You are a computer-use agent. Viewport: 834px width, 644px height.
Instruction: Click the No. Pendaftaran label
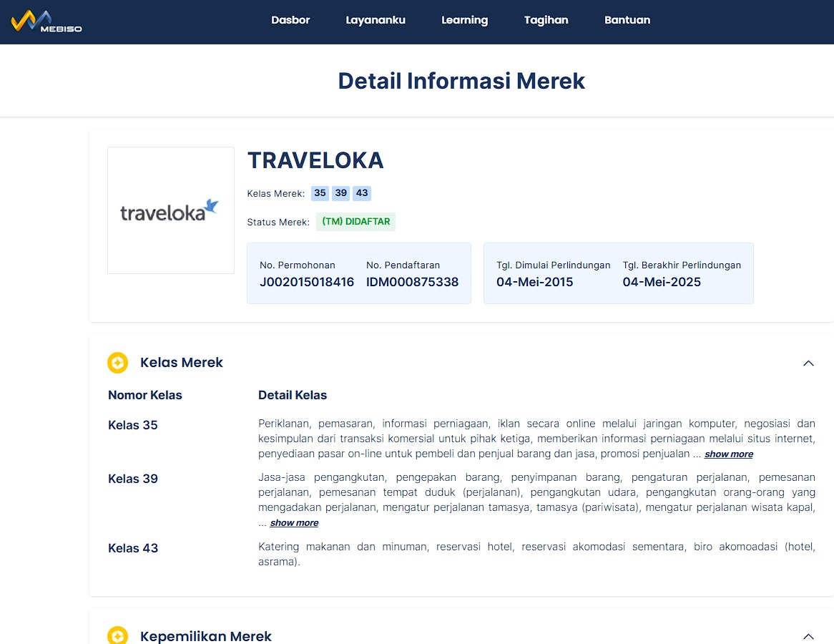[x=403, y=265]
